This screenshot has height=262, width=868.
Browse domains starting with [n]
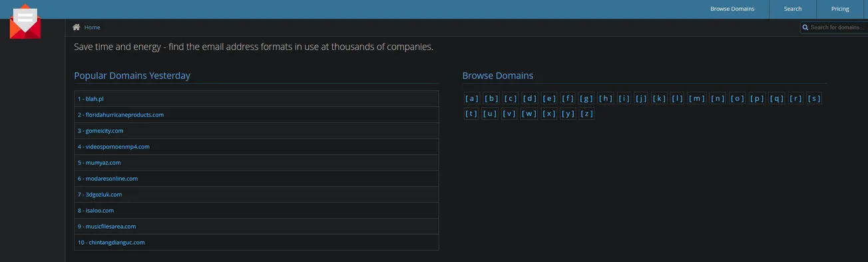click(x=718, y=99)
